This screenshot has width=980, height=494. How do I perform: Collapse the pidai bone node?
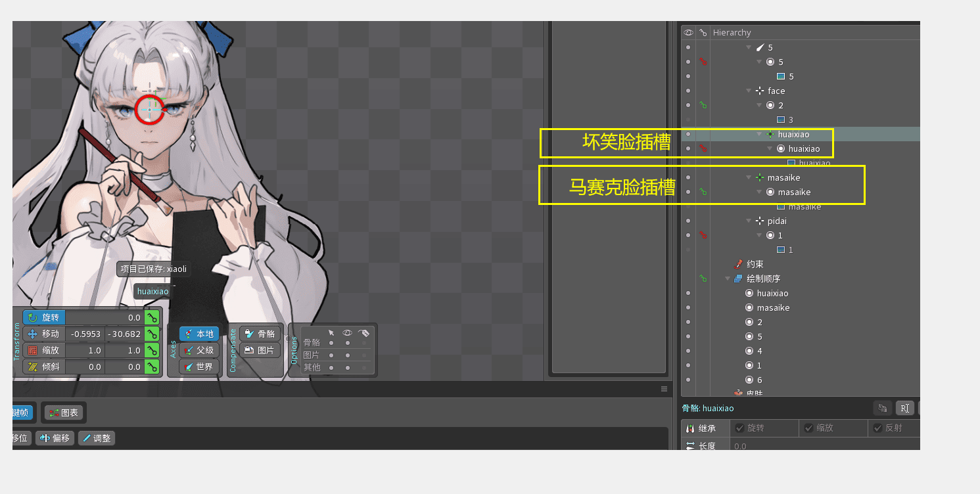click(749, 221)
